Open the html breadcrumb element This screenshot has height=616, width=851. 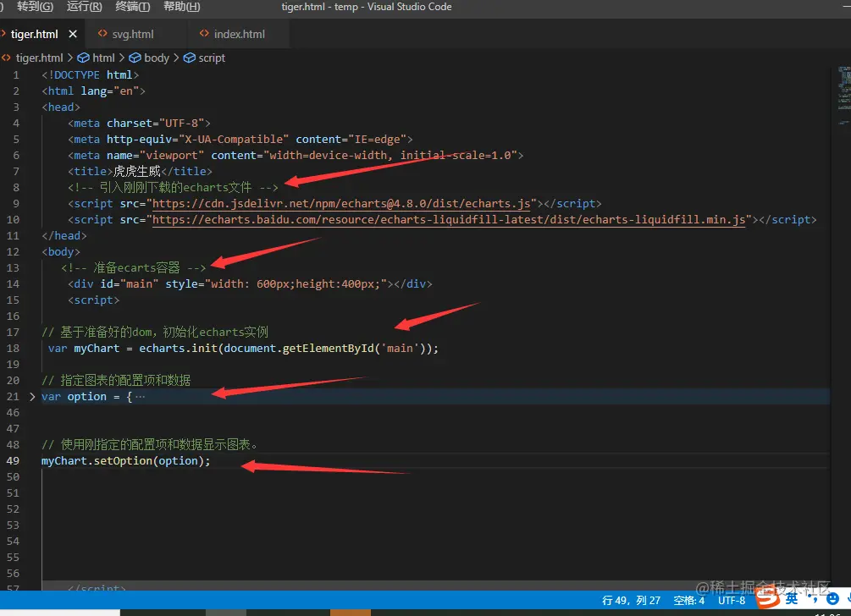pos(97,58)
